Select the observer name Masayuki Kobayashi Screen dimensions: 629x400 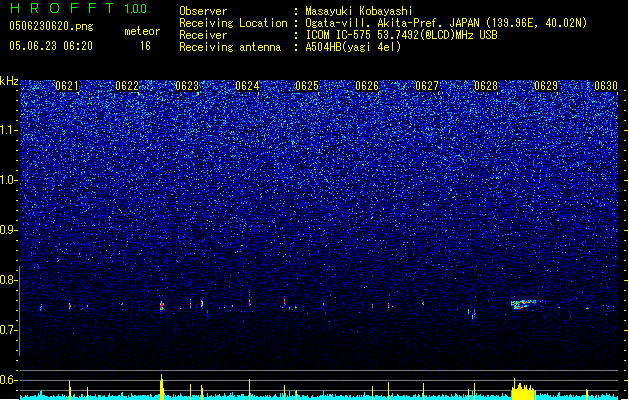[x=359, y=11]
